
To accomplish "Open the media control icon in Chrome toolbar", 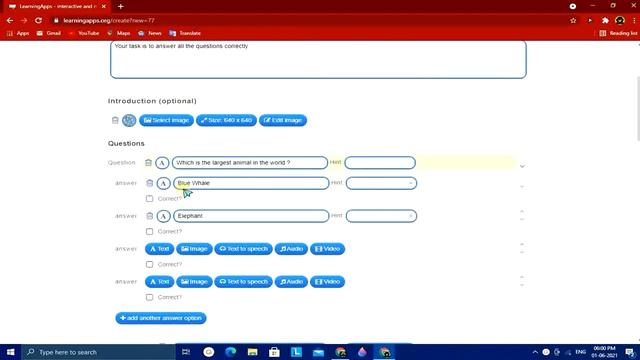I will pyautogui.click(x=590, y=20).
